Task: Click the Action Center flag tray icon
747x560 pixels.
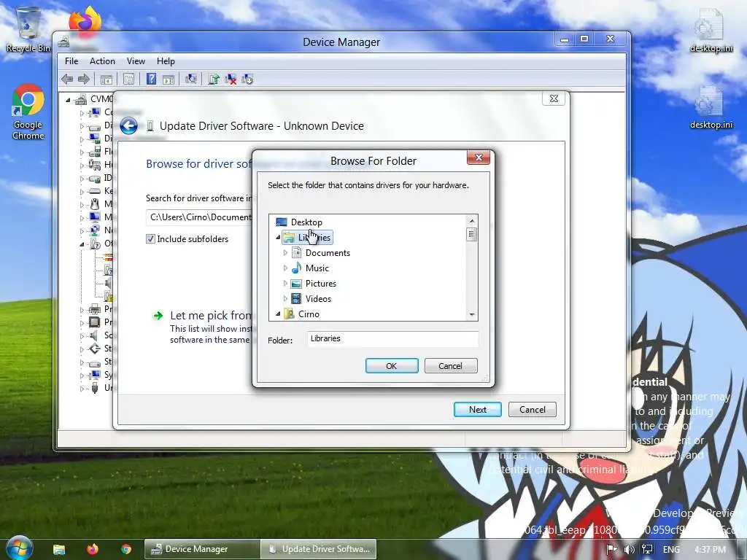Action: (612, 549)
